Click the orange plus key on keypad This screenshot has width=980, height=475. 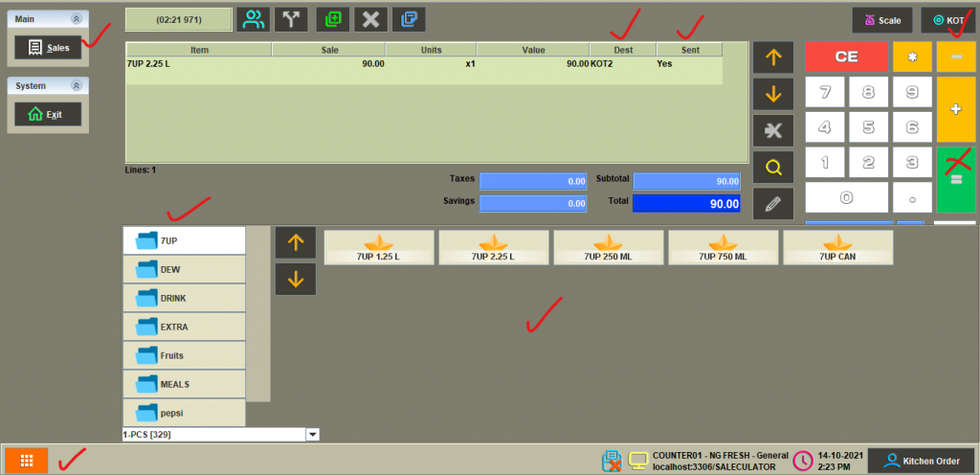(956, 109)
